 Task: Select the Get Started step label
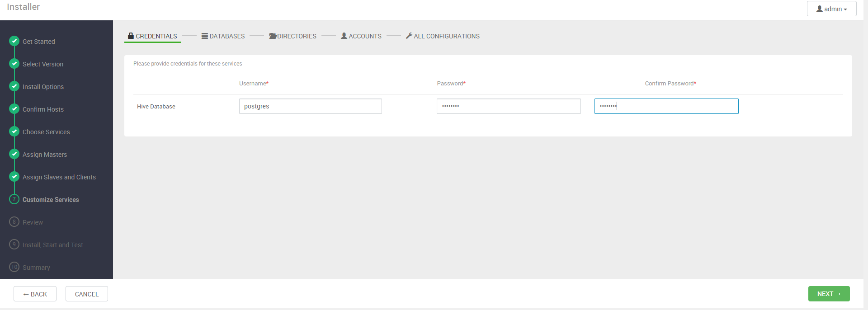pos(39,42)
